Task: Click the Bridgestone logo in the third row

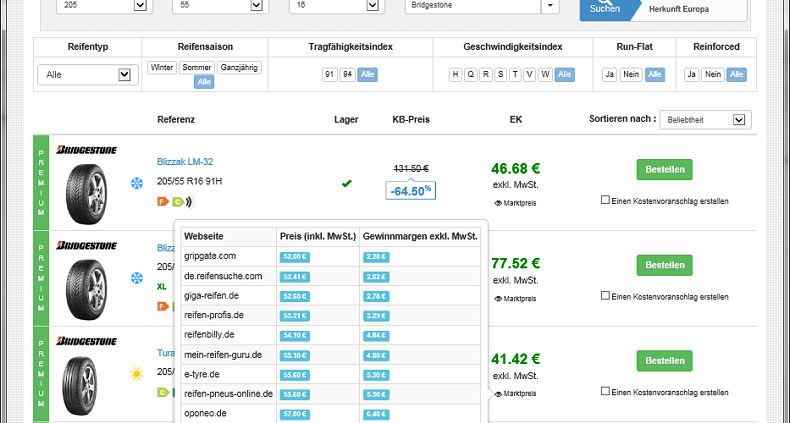Action: 87,341
